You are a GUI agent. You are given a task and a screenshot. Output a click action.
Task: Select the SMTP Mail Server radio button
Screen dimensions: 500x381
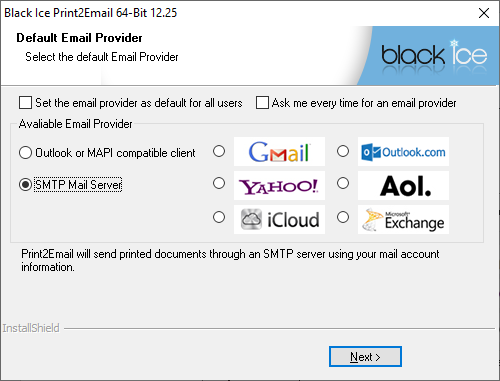25,184
